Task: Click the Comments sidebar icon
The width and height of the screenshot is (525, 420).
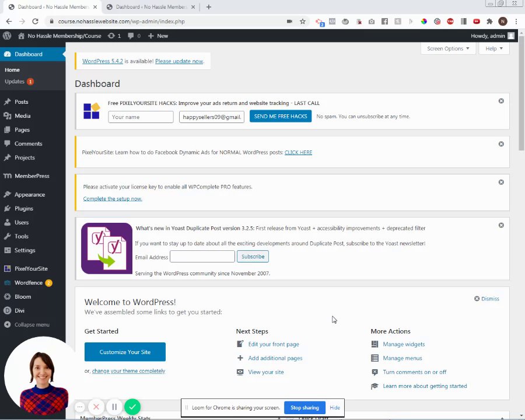Action: point(8,143)
